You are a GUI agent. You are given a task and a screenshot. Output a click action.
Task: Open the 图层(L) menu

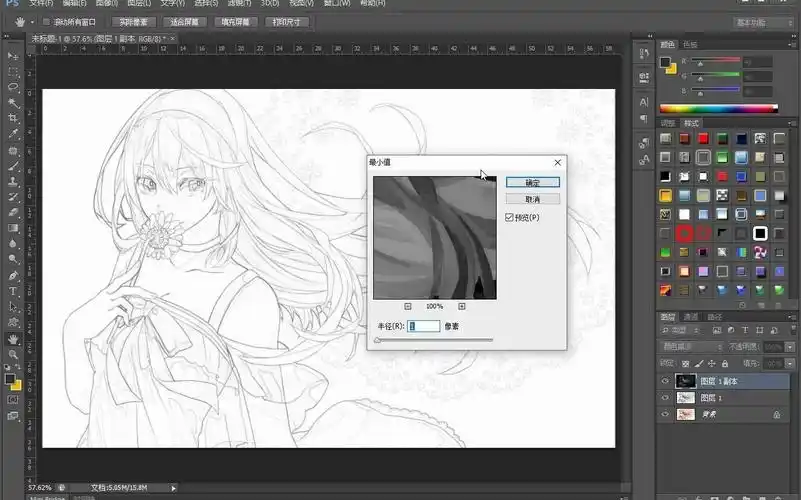coord(139,4)
